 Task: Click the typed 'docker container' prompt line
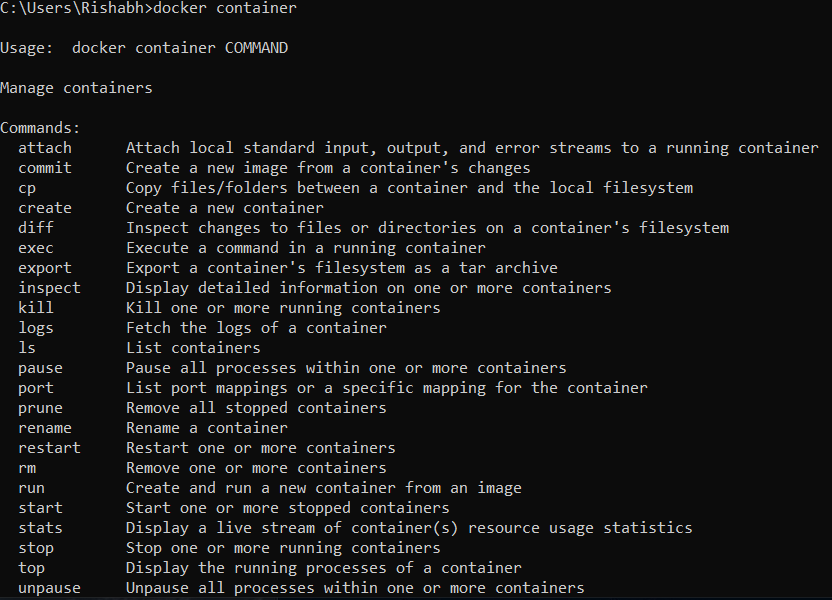[149, 8]
